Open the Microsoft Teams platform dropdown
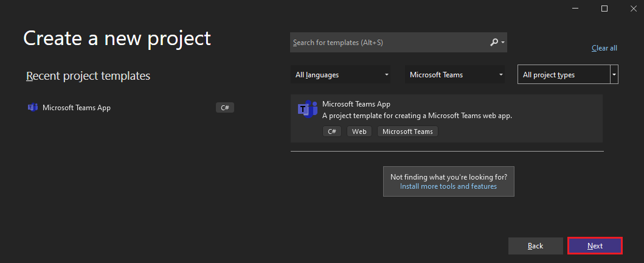This screenshot has width=644, height=263. coord(455,75)
